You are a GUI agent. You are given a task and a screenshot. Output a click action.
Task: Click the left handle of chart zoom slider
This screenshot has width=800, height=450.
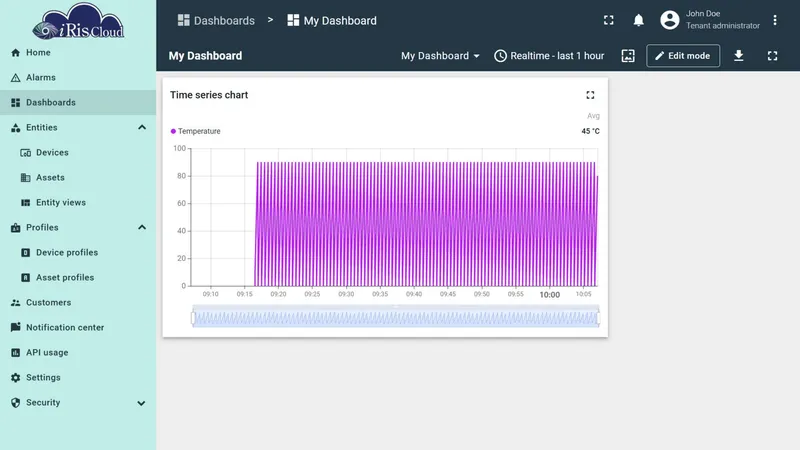click(x=193, y=318)
